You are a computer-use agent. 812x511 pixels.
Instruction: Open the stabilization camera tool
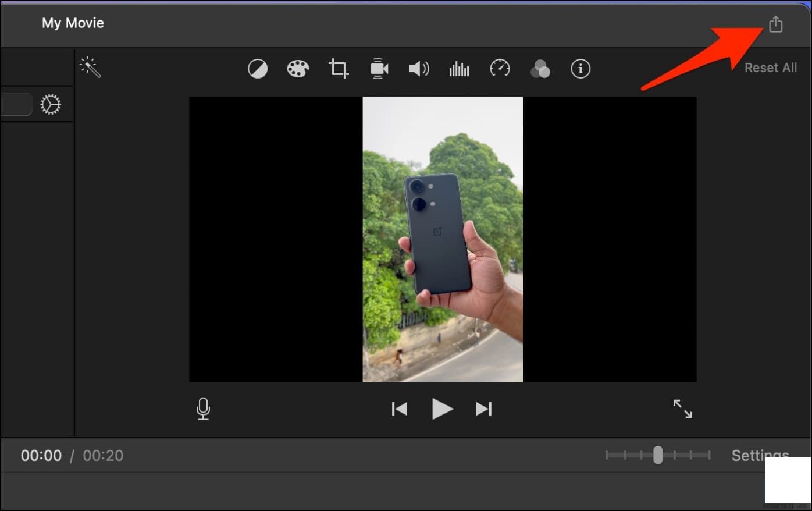[x=379, y=69]
